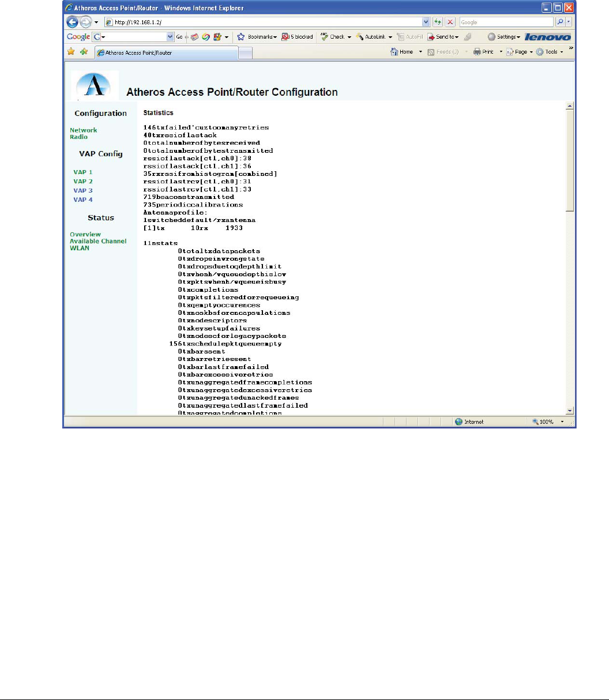Click the Google search box in Internet Explorer
Image resolution: width=609 pixels, height=700 pixels.
click(506, 22)
